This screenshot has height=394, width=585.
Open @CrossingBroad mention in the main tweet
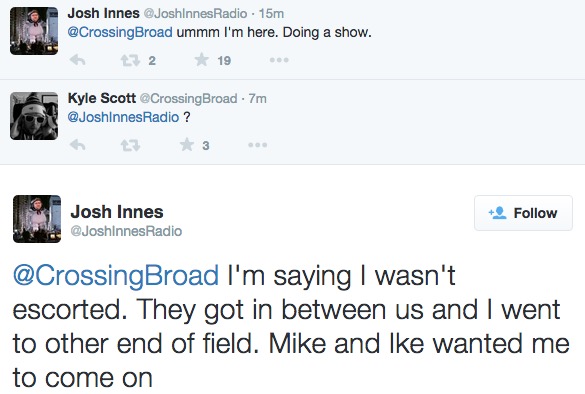tap(116, 275)
